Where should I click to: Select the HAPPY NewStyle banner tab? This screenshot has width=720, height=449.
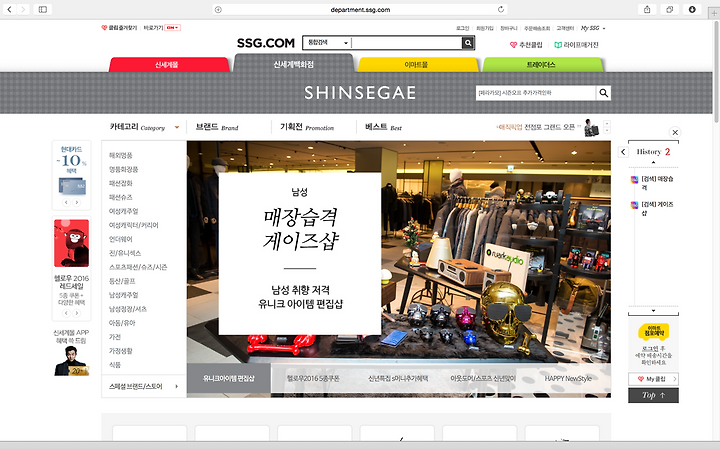(568, 378)
